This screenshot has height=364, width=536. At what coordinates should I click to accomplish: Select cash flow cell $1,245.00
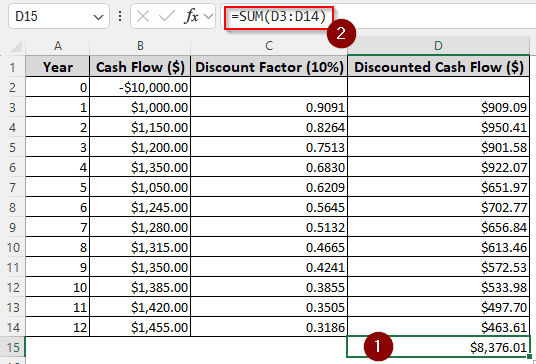pyautogui.click(x=140, y=207)
